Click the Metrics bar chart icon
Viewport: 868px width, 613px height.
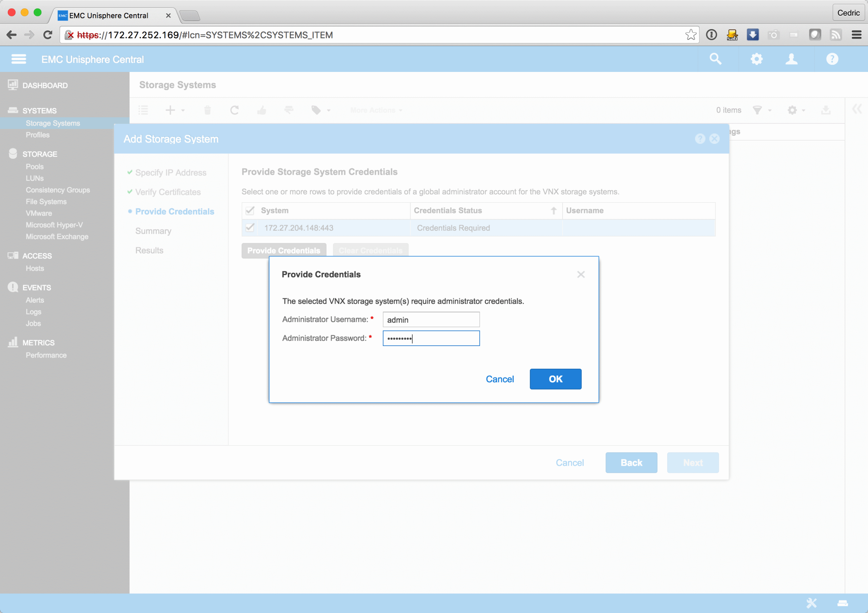coord(13,342)
